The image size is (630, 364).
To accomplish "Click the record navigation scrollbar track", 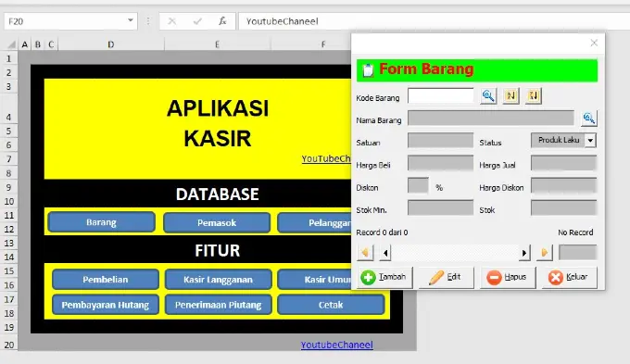I will (455, 253).
